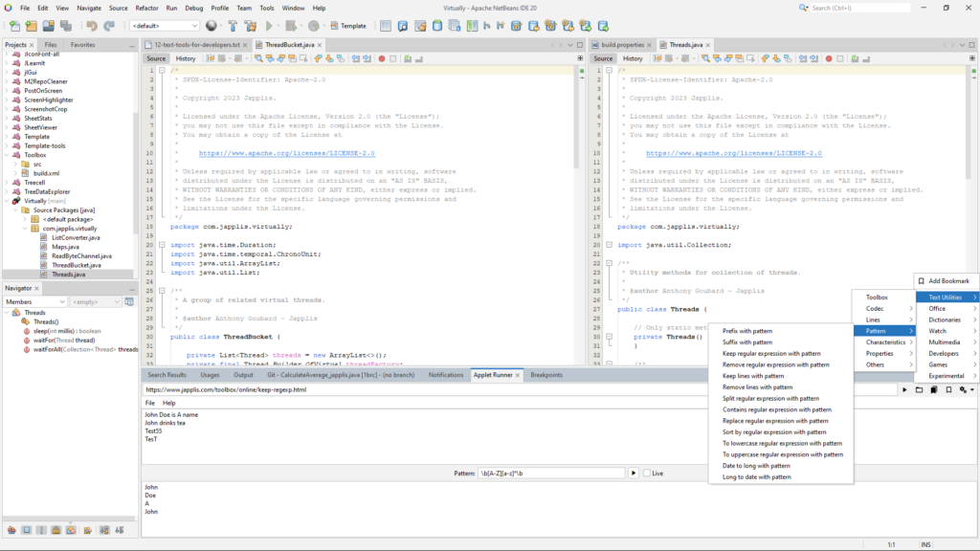Select Maps.java in project tree

(x=65, y=247)
